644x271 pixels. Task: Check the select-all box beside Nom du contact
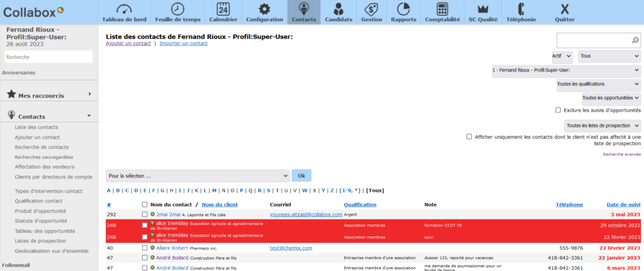point(145,204)
